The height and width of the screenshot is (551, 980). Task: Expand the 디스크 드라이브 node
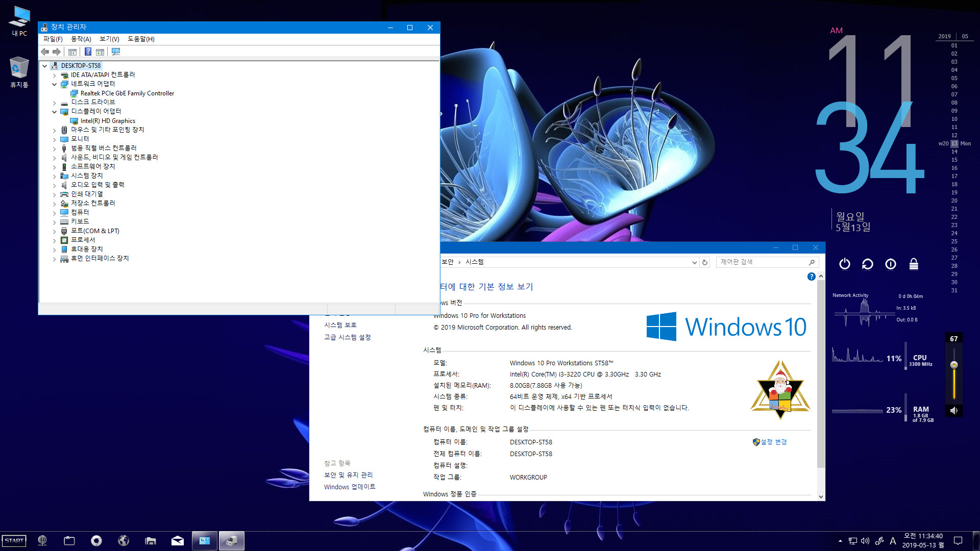click(x=55, y=103)
